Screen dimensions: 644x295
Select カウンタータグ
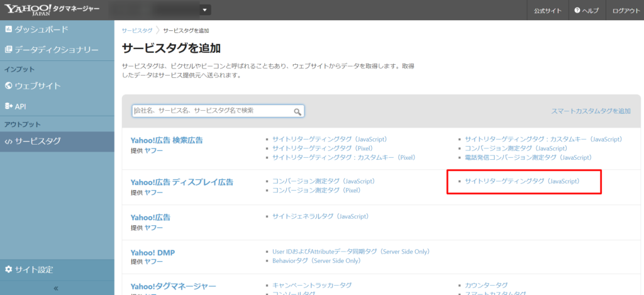tap(486, 285)
